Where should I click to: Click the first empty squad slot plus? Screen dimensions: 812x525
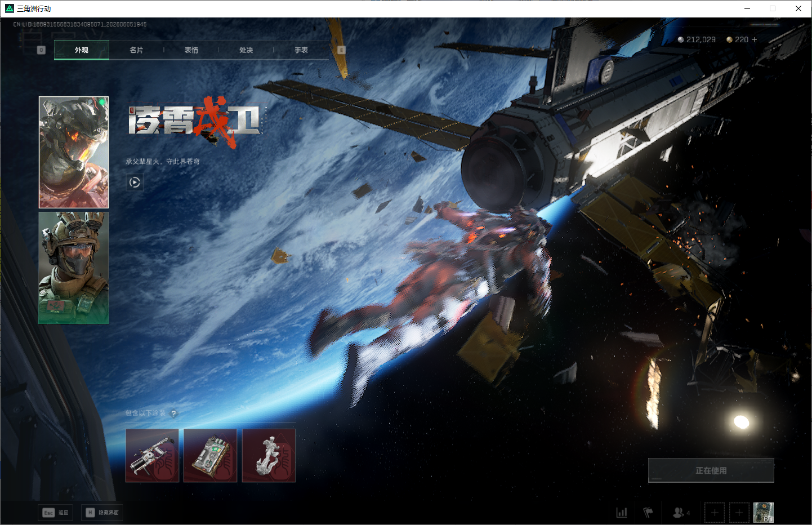click(x=715, y=513)
